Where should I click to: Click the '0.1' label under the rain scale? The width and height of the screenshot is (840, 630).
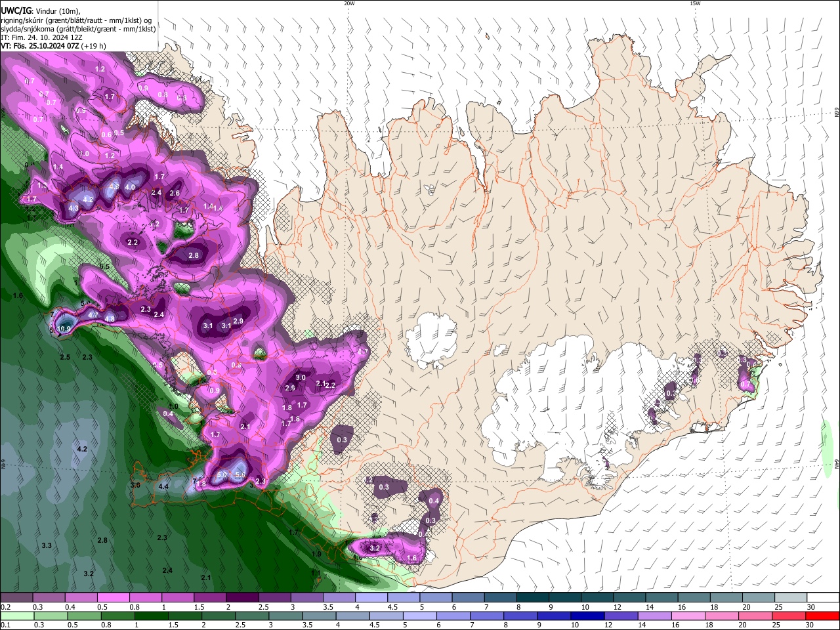pos(5,625)
